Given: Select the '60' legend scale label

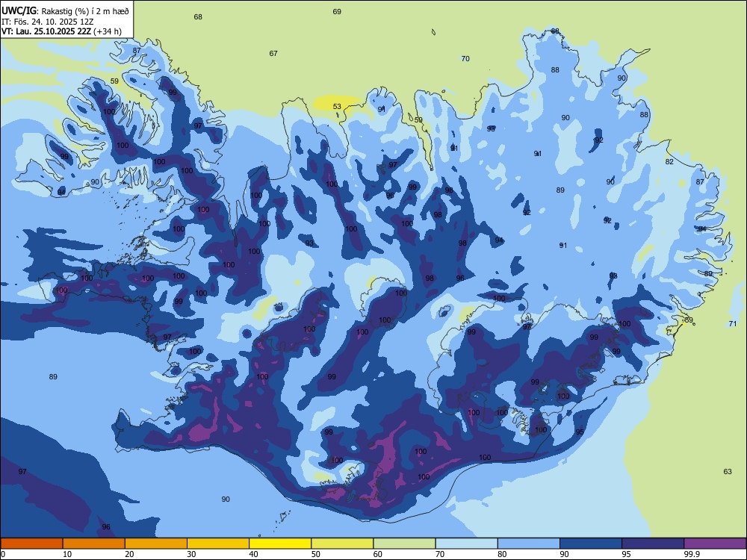Looking at the screenshot, I should click(378, 554).
